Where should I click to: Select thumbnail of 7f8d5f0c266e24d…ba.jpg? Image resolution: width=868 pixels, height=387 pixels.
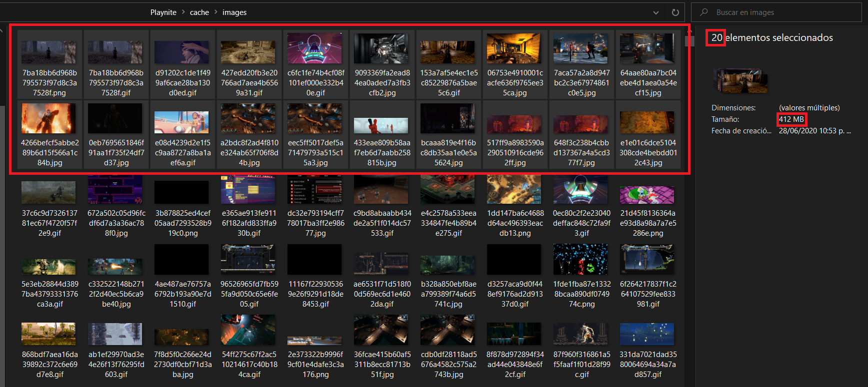181,337
